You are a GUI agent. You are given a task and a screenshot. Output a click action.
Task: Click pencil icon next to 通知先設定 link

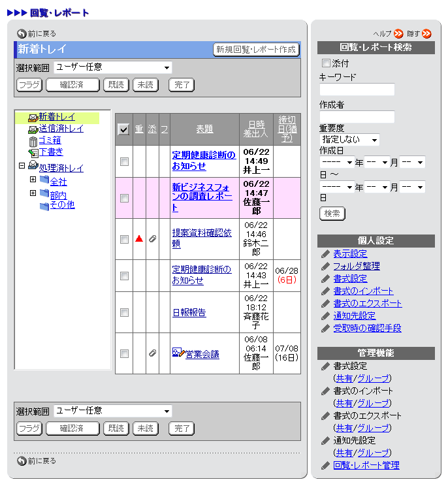click(325, 316)
